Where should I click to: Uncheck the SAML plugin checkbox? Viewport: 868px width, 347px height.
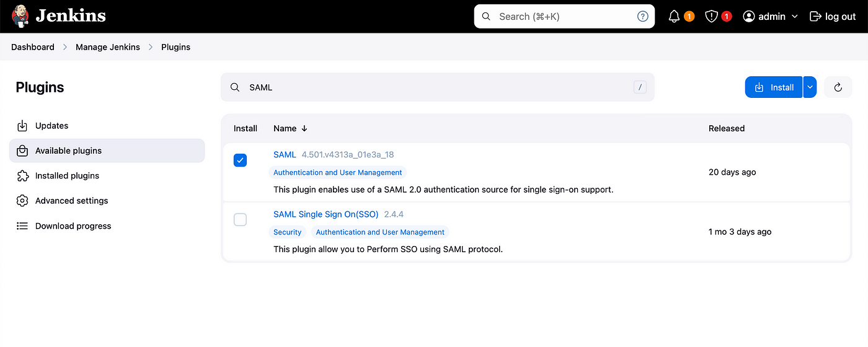(240, 160)
